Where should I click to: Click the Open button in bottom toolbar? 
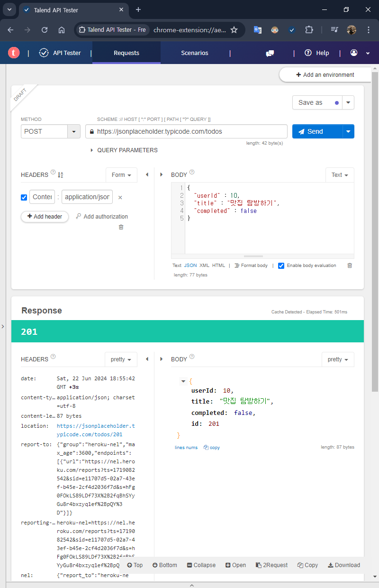pos(236,565)
